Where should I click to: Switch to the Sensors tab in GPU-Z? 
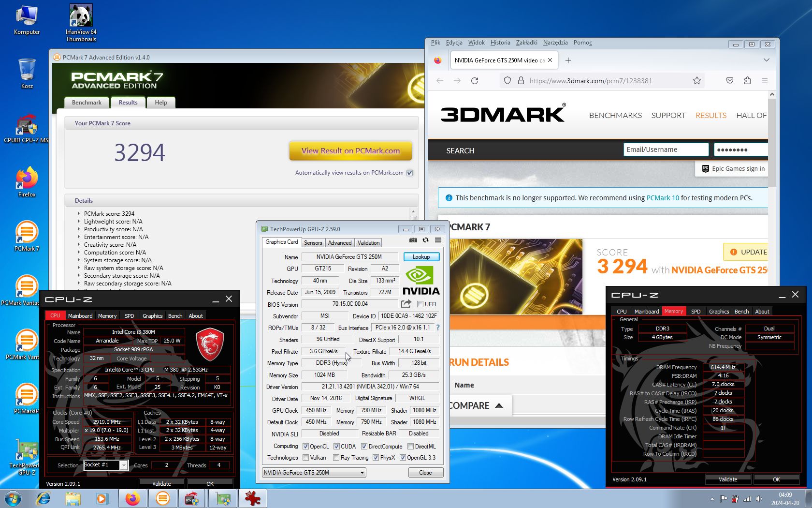point(313,243)
